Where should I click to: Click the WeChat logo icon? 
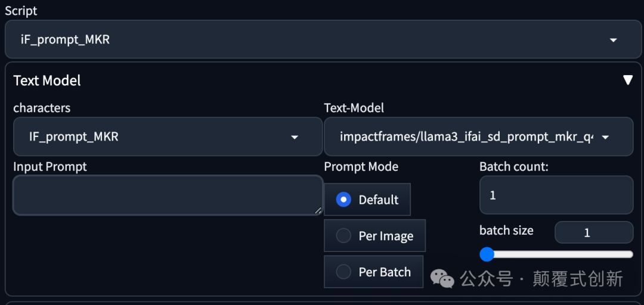click(x=442, y=278)
